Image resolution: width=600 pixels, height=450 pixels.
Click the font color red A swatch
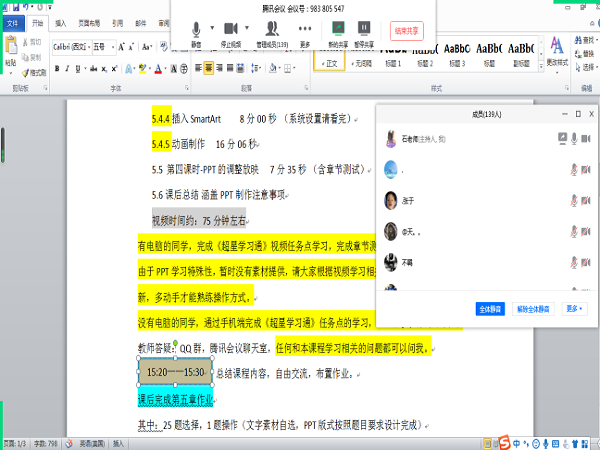[157, 69]
